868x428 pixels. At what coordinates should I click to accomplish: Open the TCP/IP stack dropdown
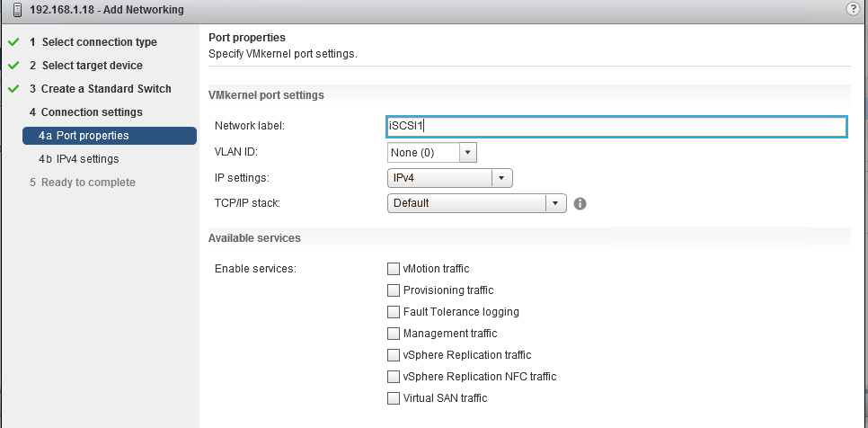(556, 203)
